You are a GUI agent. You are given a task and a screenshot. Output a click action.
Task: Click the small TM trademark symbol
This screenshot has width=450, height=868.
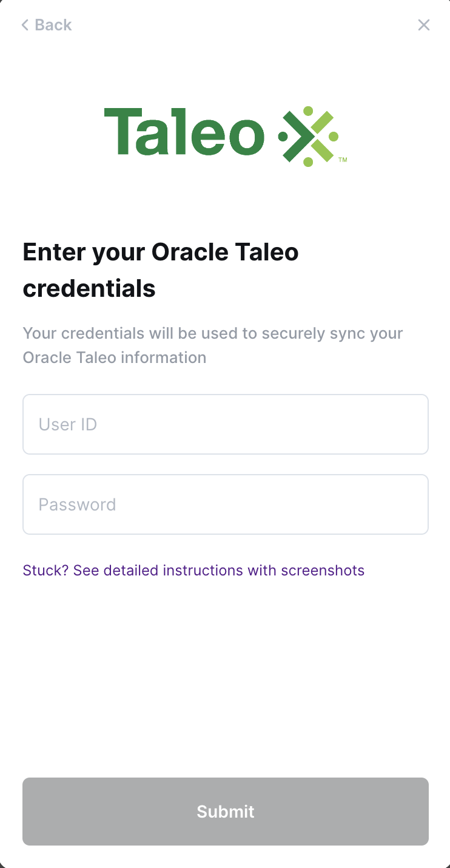pos(343,160)
